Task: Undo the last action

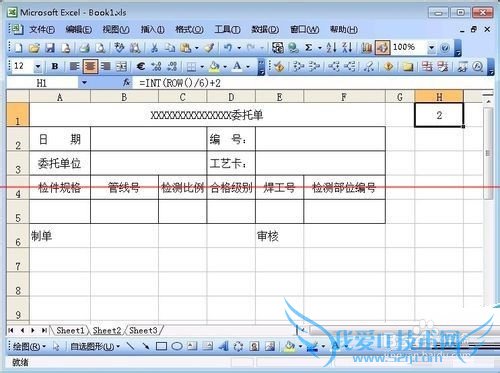Action: [x=228, y=48]
